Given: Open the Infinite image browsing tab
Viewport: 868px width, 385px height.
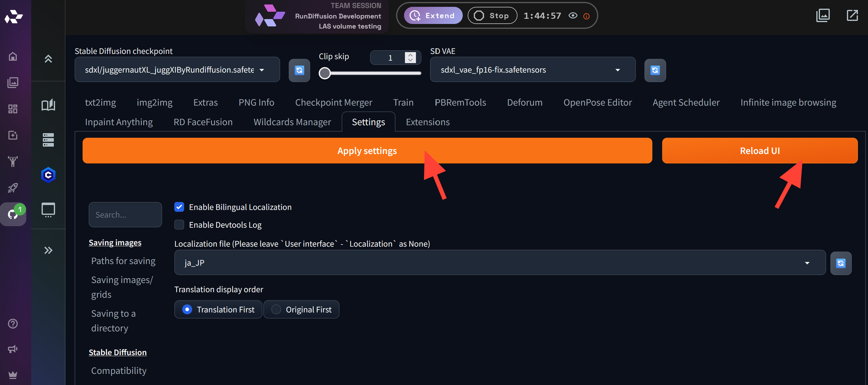Looking at the screenshot, I should (x=788, y=102).
